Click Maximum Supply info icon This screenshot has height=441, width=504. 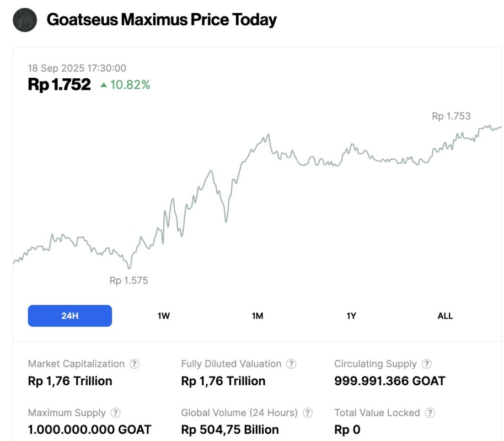click(x=116, y=413)
